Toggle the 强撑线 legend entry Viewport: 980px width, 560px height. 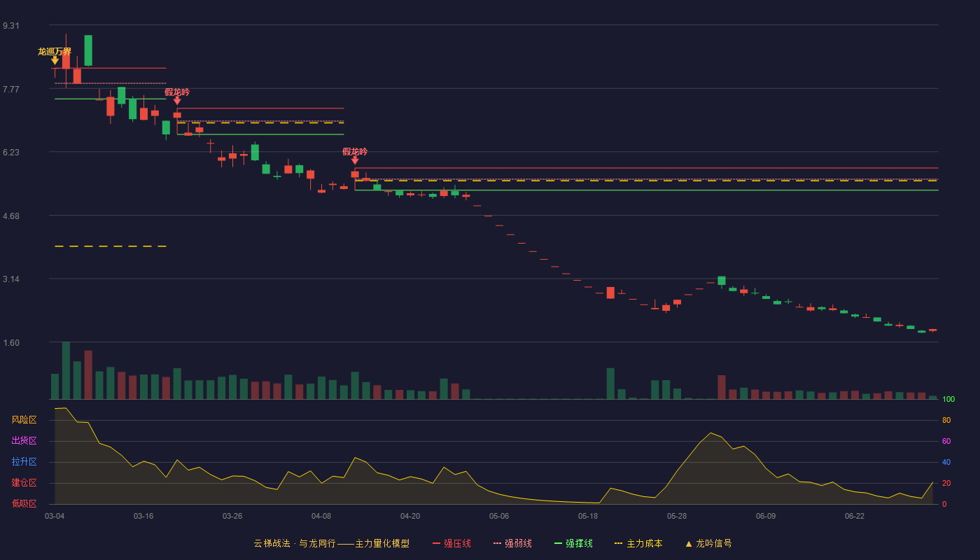(573, 543)
